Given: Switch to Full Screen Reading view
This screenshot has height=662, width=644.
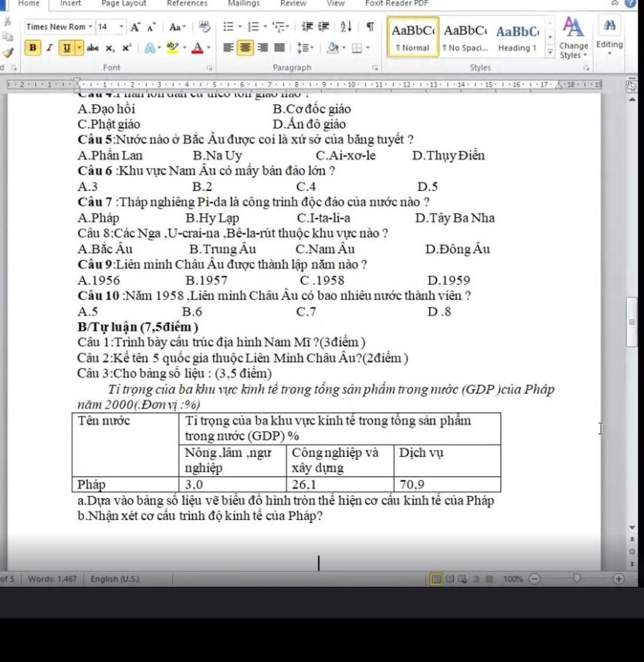Looking at the screenshot, I should 450,579.
